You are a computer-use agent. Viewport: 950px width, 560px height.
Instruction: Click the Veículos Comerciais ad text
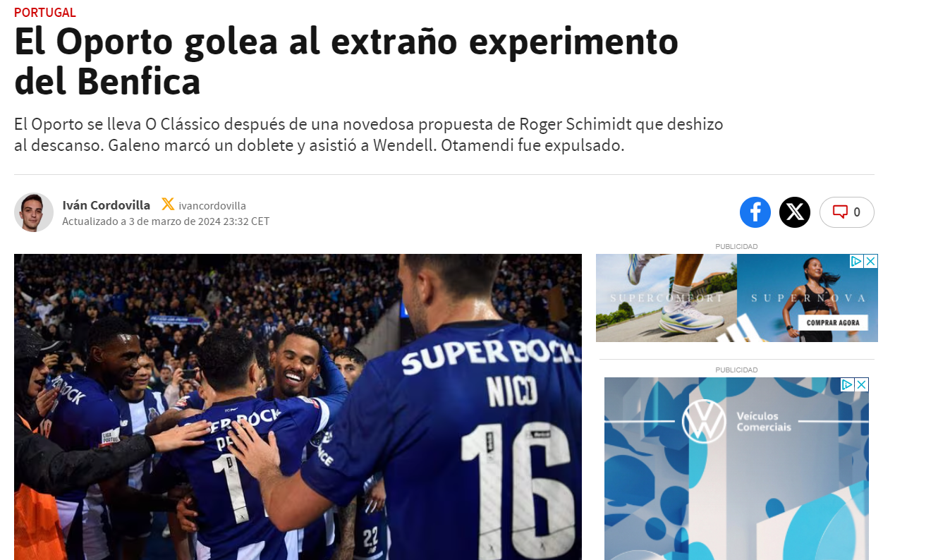[764, 422]
